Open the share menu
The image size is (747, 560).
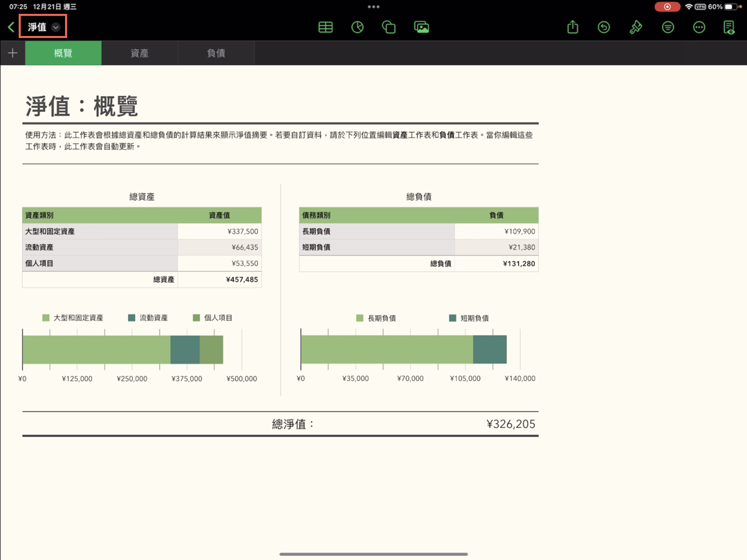573,27
